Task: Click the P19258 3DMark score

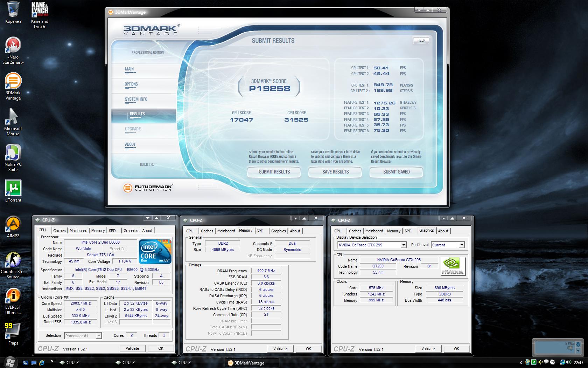Action: coord(269,89)
